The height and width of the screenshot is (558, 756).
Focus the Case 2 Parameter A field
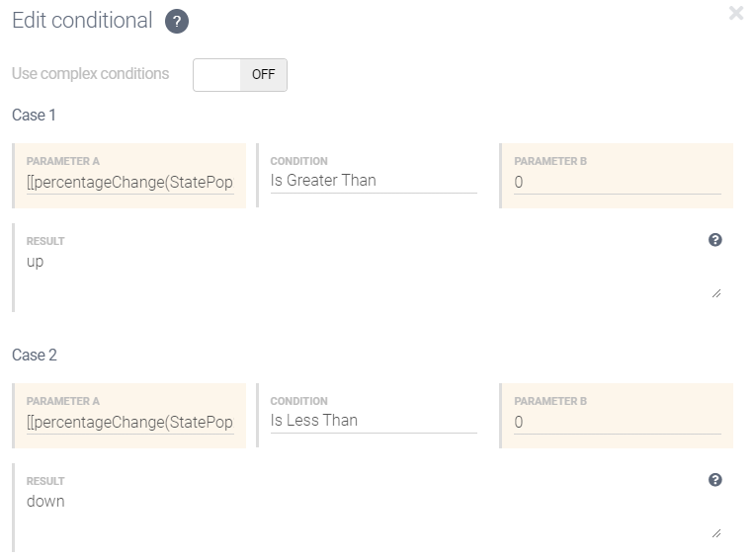point(130,422)
